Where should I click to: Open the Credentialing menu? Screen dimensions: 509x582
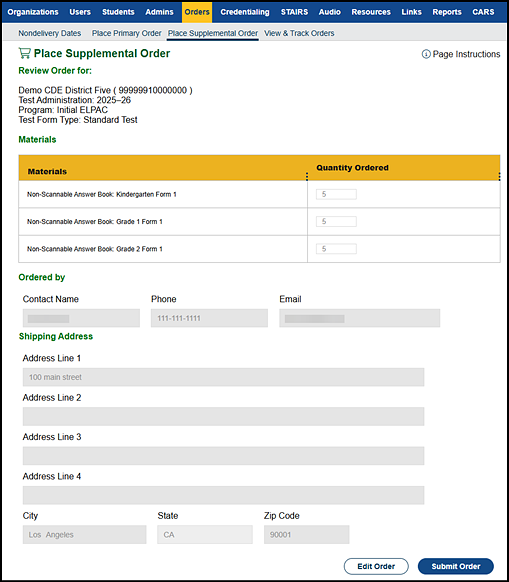coord(245,12)
